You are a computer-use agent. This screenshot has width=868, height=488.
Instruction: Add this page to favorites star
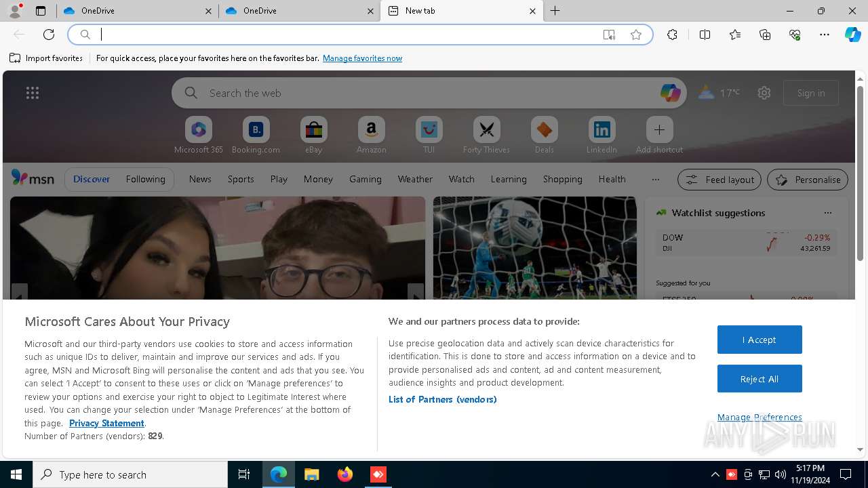tap(636, 35)
